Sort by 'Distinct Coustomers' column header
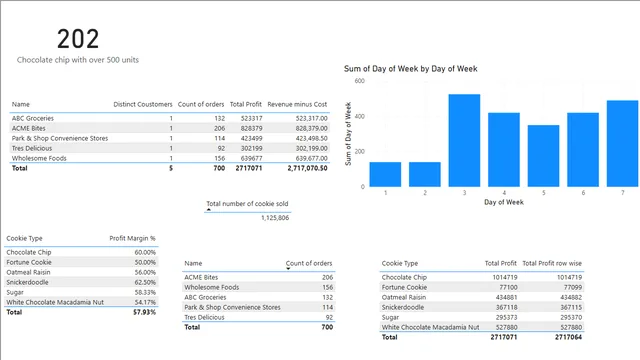Viewport: 640px width, 360px height. (x=143, y=104)
